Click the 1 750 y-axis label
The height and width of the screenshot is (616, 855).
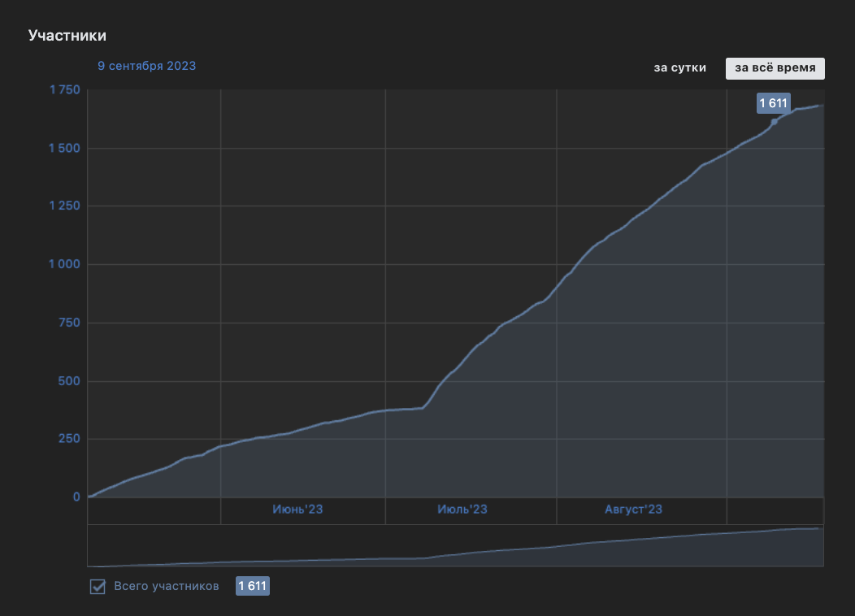click(x=65, y=90)
